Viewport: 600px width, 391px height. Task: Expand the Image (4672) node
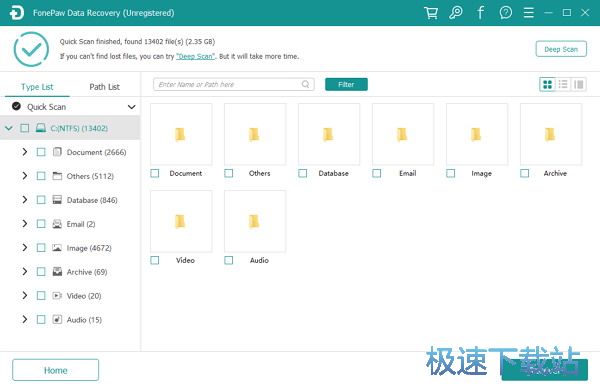[x=24, y=248]
